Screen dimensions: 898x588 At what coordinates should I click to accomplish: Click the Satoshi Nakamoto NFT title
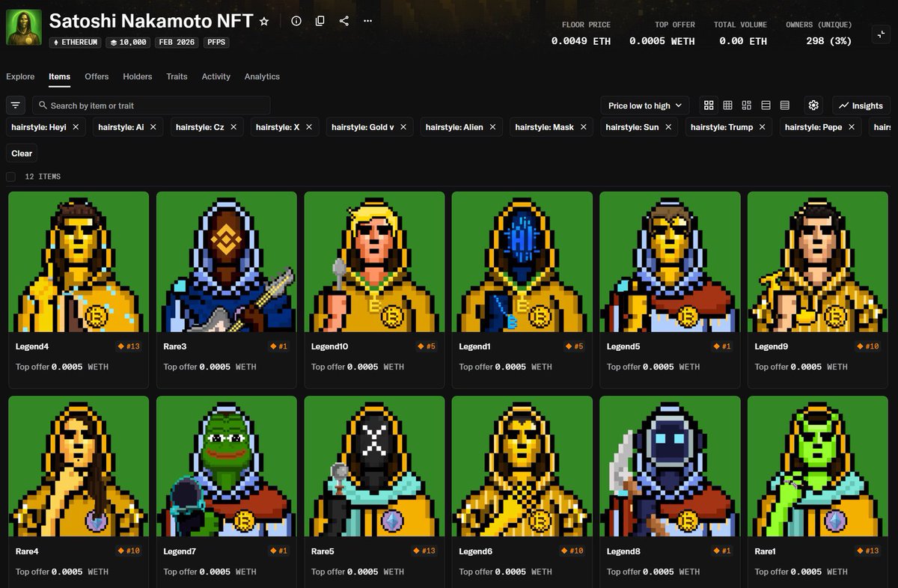pos(151,21)
